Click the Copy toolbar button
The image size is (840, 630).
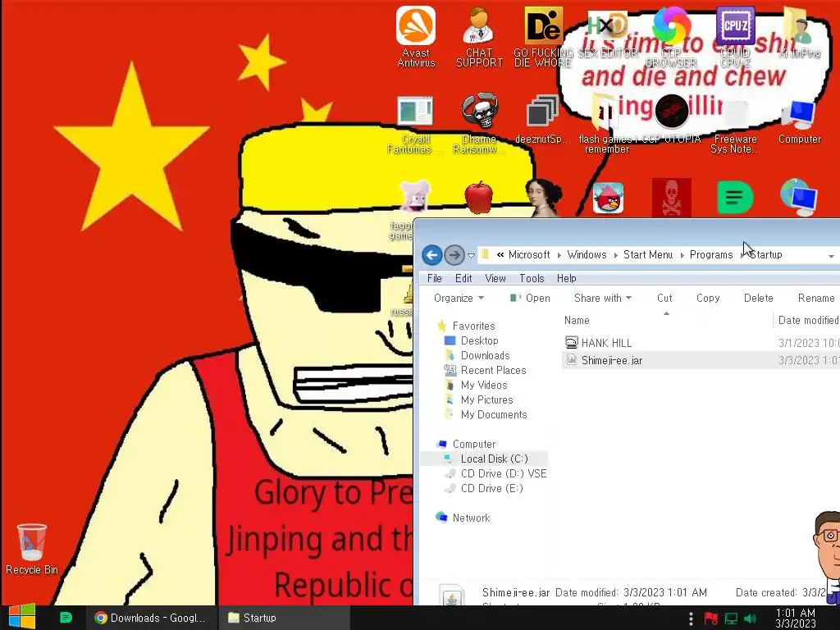coord(708,298)
